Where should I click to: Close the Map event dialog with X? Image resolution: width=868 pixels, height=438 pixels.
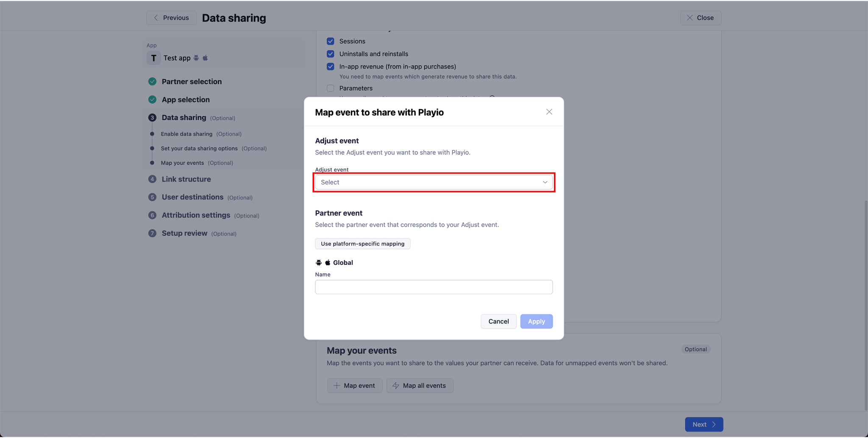pos(549,112)
